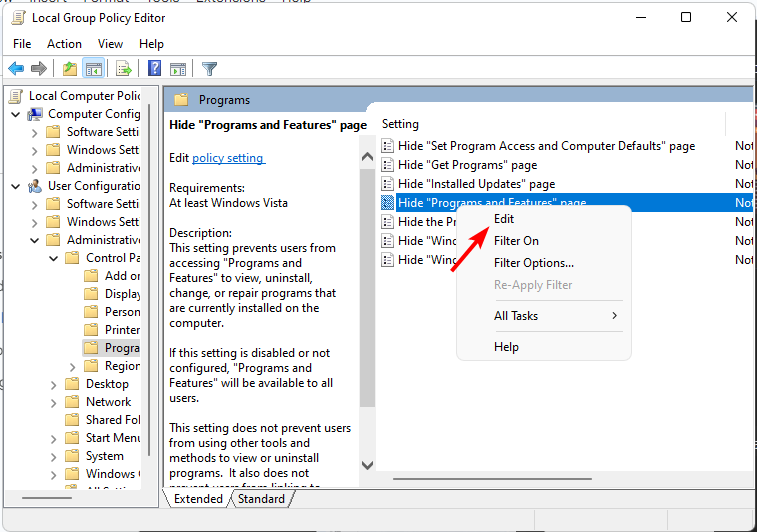757x532 pixels.
Task: Click the Programs header folder icon
Action: [181, 100]
